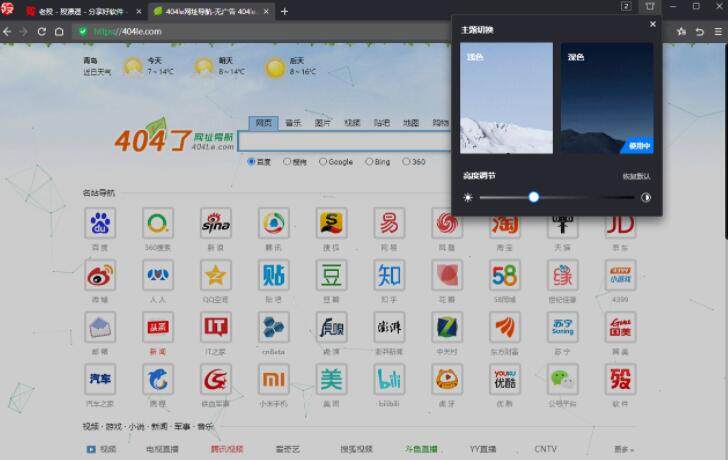Click today's weather forecast icon

tap(133, 67)
